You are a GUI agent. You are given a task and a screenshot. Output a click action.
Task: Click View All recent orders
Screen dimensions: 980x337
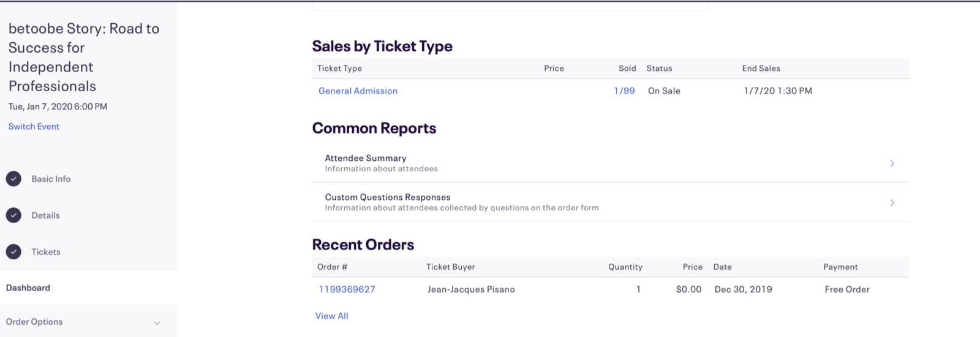[x=331, y=316]
